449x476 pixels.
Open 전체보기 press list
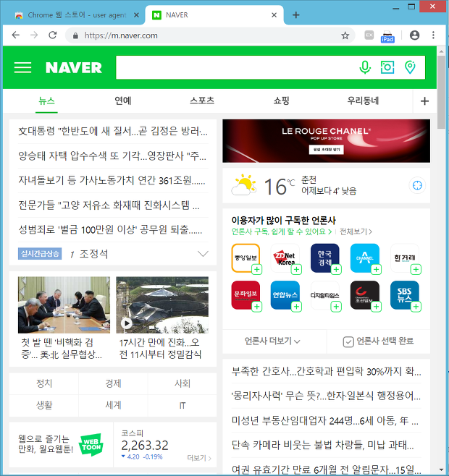(x=356, y=232)
